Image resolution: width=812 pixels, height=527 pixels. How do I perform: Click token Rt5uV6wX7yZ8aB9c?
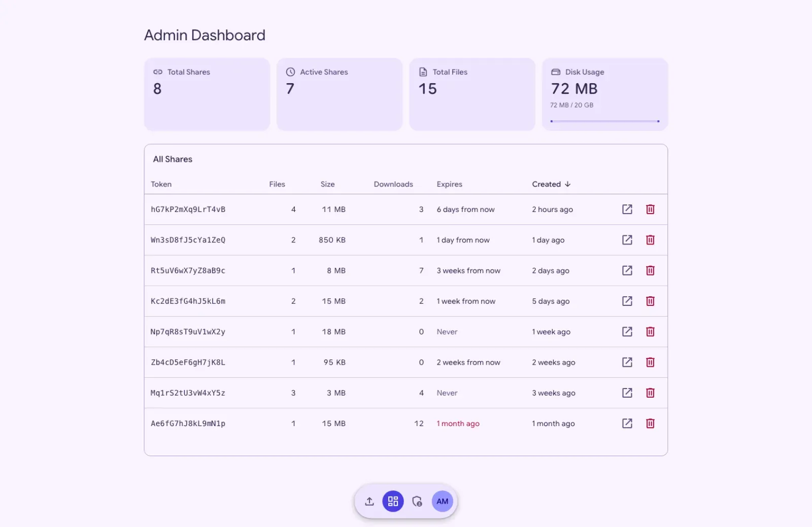tap(188, 270)
